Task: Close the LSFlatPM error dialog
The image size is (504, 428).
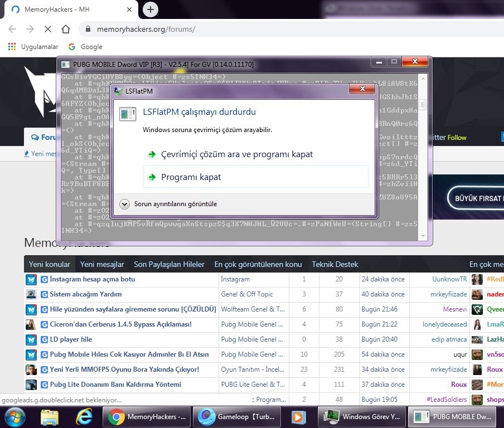Action: pyautogui.click(x=362, y=89)
